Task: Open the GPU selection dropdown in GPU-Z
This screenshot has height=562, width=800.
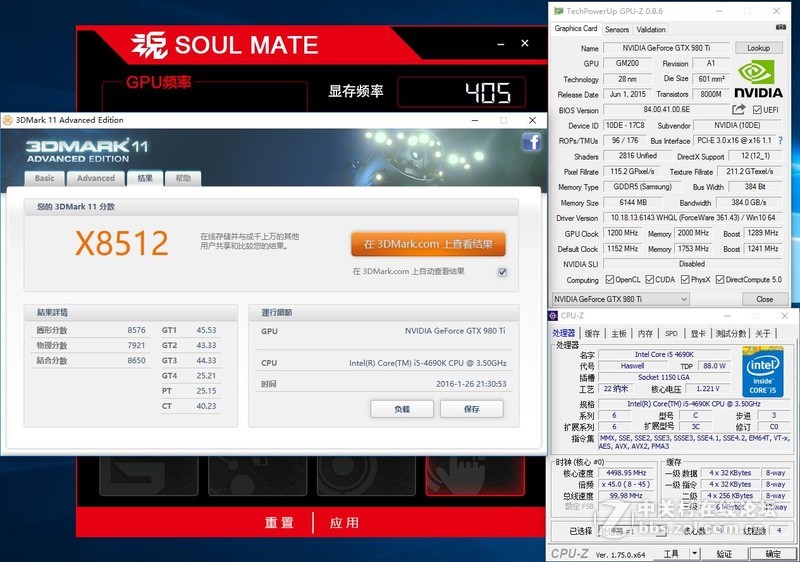Action: (620, 299)
